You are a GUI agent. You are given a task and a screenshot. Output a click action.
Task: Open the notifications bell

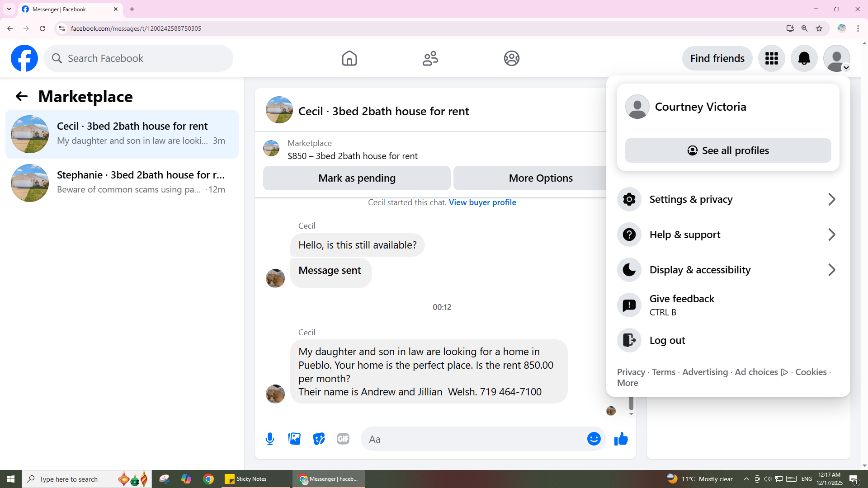coord(804,58)
